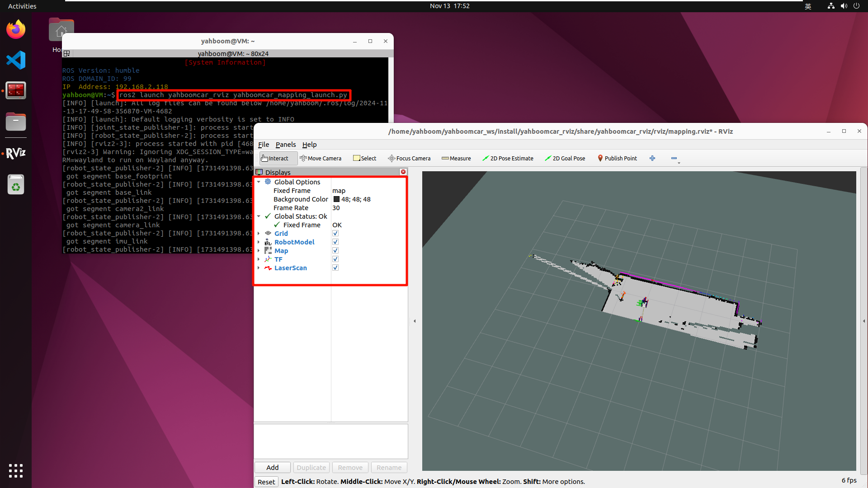This screenshot has height=488, width=868.
Task: Click the Rename display button
Action: (389, 467)
